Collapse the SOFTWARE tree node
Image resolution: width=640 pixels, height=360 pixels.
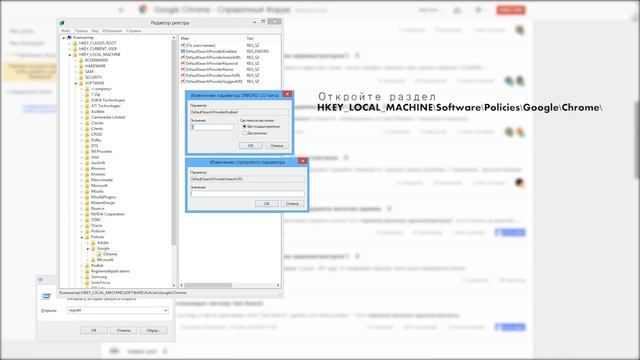tap(76, 83)
